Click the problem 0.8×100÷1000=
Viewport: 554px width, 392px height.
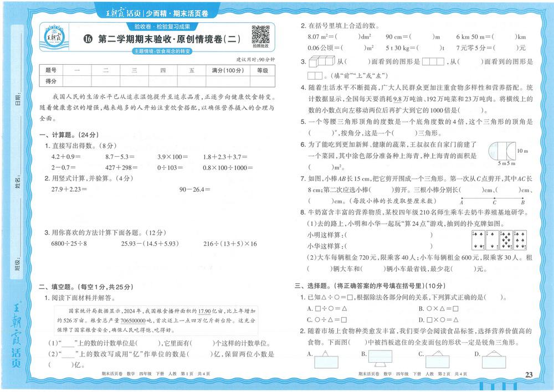(x=228, y=168)
